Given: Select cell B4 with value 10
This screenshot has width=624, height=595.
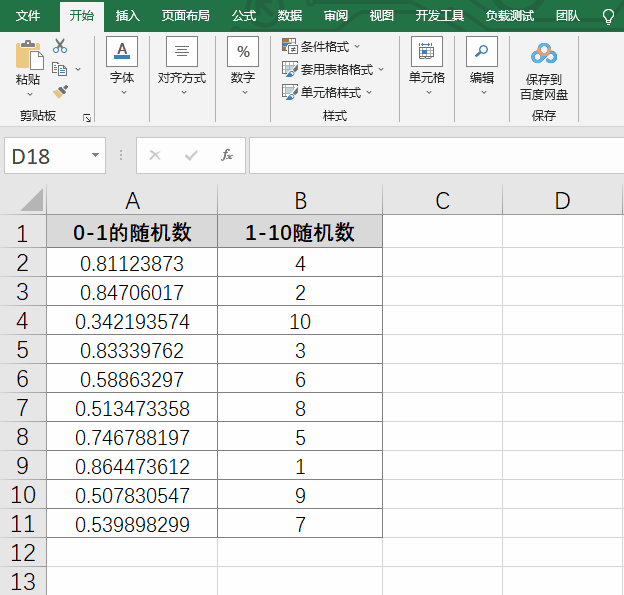Looking at the screenshot, I should coord(300,321).
